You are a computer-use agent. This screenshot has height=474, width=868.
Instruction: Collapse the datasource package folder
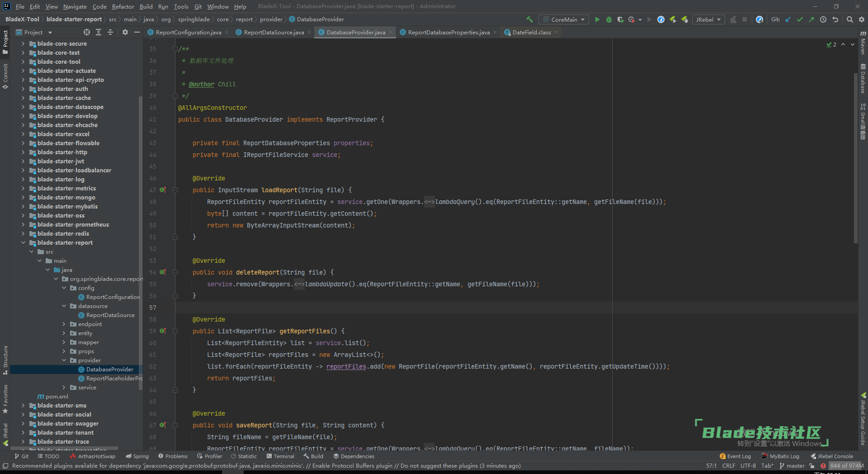pyautogui.click(x=64, y=306)
